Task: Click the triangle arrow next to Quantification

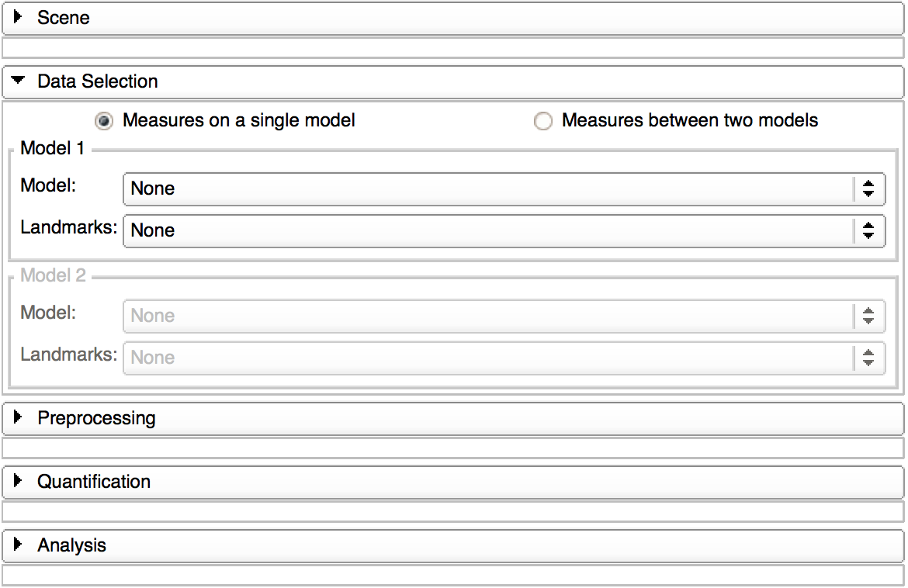Action: click(x=19, y=482)
